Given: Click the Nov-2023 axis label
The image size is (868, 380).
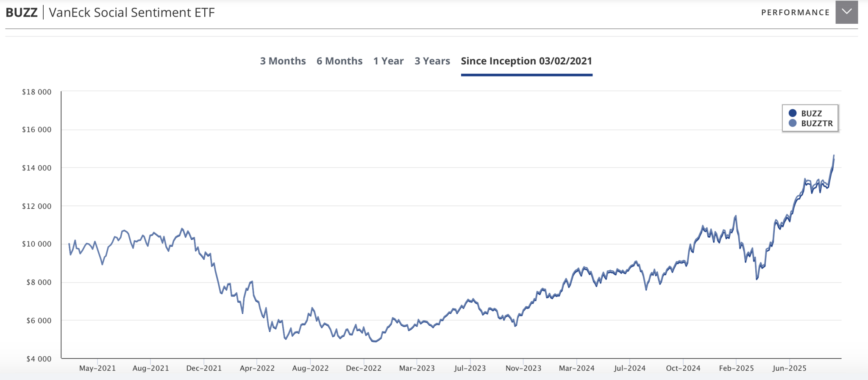Looking at the screenshot, I should coord(523,368).
